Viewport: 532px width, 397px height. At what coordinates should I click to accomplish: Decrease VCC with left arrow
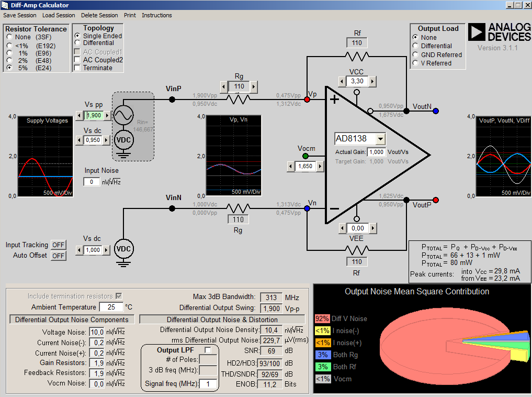coord(342,82)
